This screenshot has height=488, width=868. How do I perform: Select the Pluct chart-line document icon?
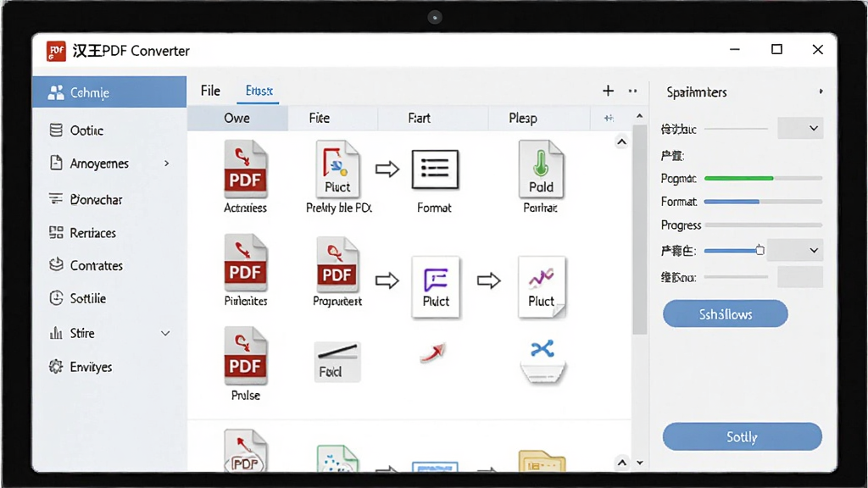542,286
